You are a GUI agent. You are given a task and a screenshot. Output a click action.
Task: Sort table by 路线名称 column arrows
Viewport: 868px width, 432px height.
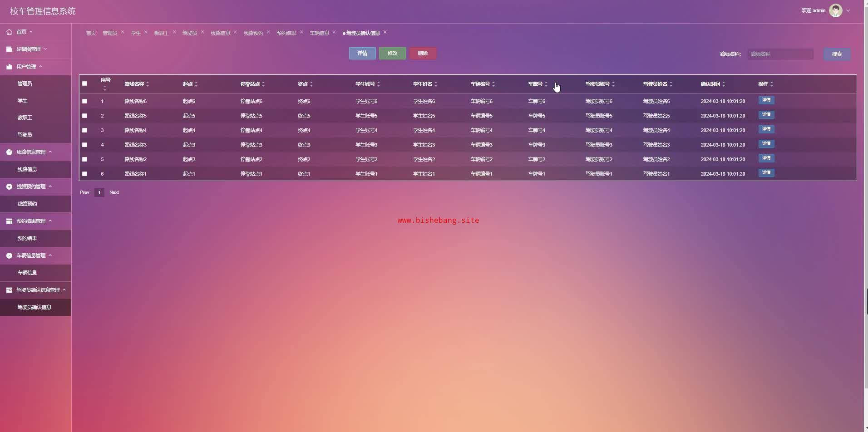point(148,84)
